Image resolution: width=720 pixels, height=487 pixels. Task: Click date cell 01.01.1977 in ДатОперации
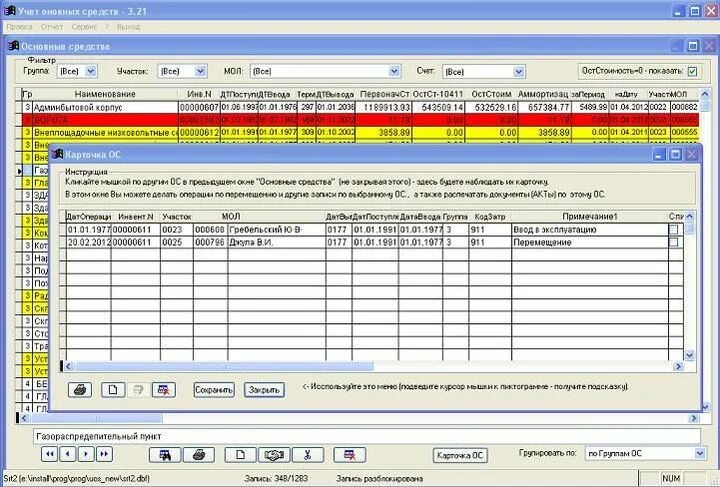point(89,229)
